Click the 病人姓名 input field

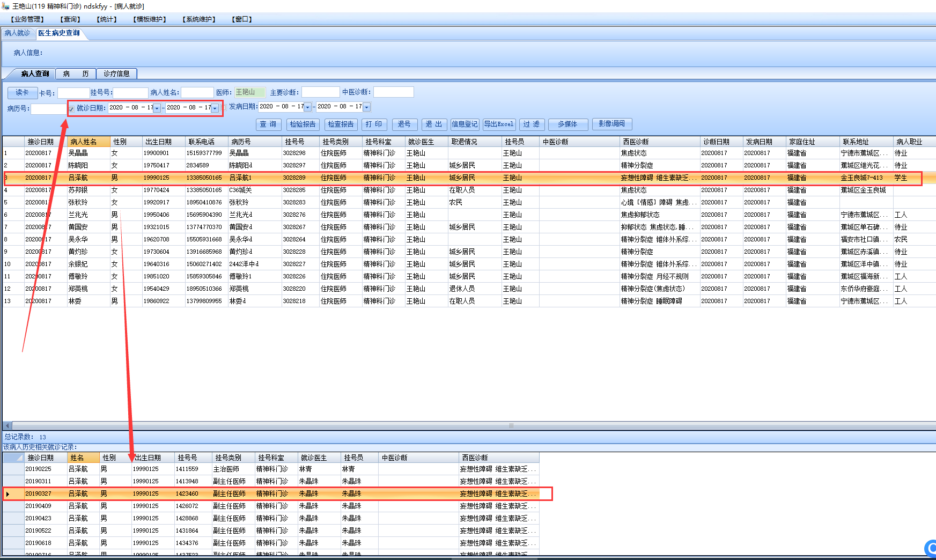click(x=197, y=93)
